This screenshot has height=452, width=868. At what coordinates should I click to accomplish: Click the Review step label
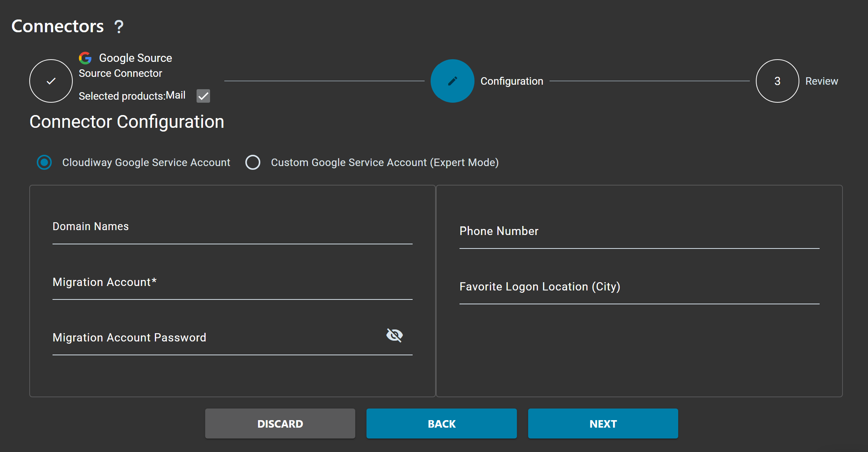click(x=821, y=81)
